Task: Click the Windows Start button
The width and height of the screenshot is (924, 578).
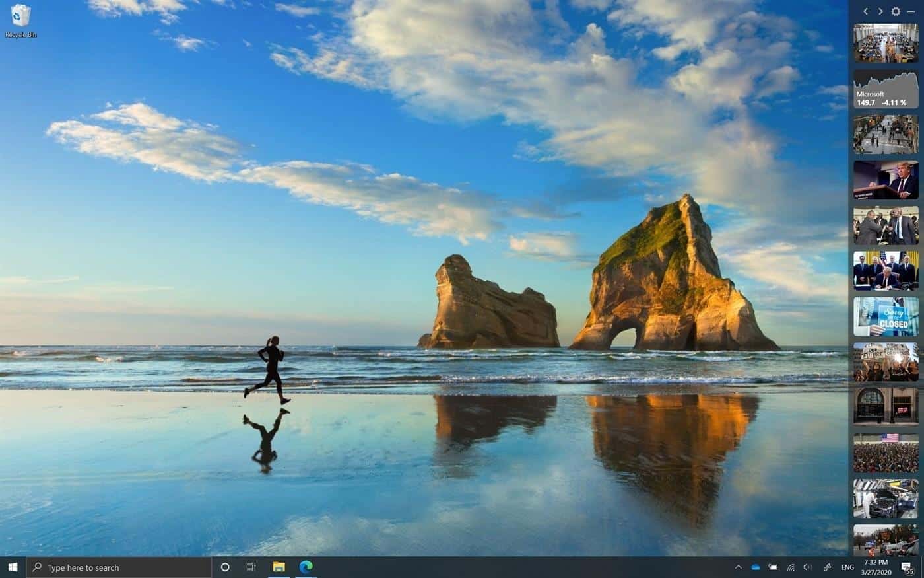Action: pos(13,567)
